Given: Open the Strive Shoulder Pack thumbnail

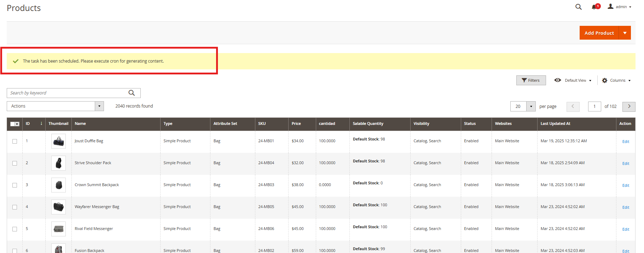Looking at the screenshot, I should click(58, 163).
